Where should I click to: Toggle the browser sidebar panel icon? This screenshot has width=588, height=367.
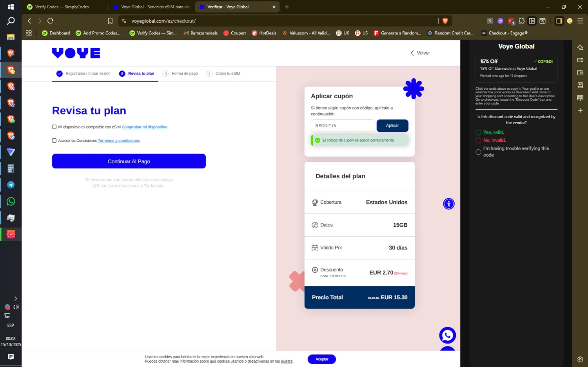point(559,21)
